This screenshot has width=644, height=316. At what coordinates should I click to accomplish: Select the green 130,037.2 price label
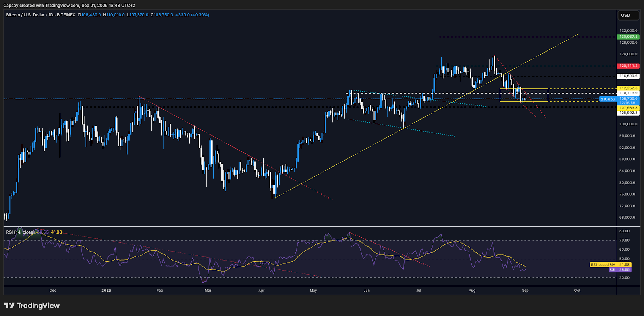point(628,37)
